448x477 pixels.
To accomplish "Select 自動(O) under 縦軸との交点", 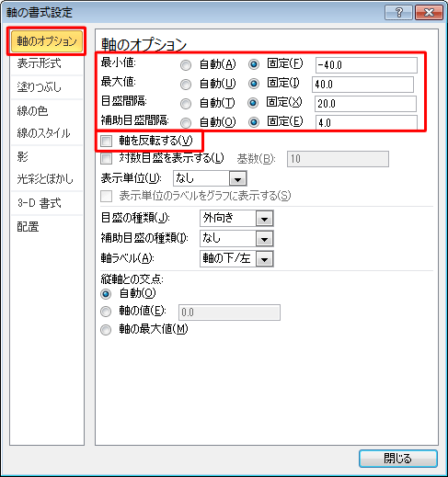I will (x=106, y=294).
